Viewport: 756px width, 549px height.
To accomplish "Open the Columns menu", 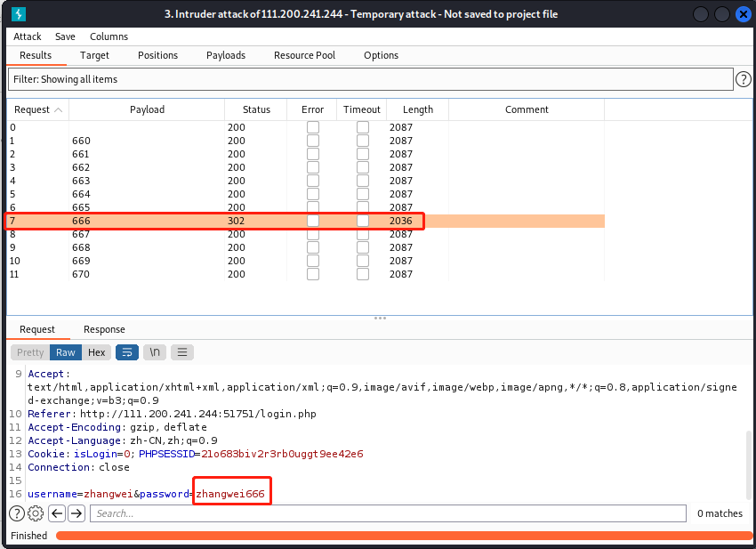I will pos(109,36).
